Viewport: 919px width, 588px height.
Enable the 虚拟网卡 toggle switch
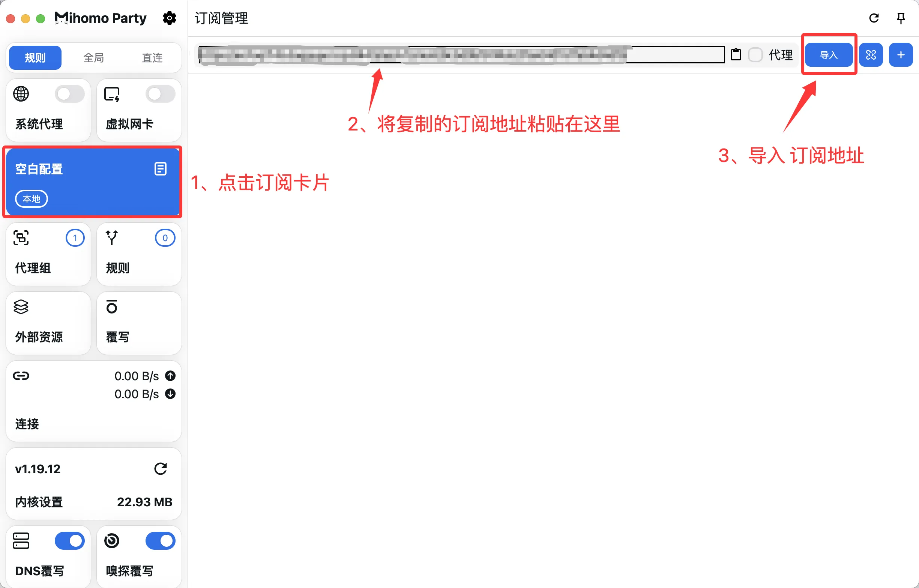161,94
